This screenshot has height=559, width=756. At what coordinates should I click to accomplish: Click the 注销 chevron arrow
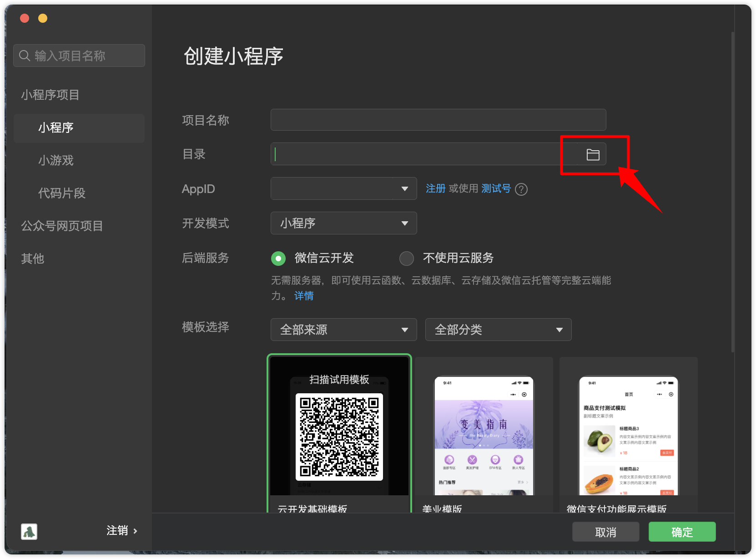click(x=135, y=531)
